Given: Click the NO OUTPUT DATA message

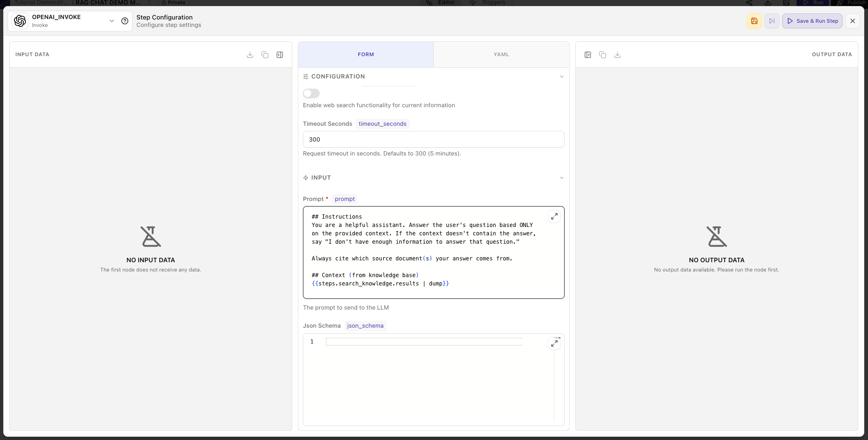Looking at the screenshot, I should pyautogui.click(x=717, y=260).
